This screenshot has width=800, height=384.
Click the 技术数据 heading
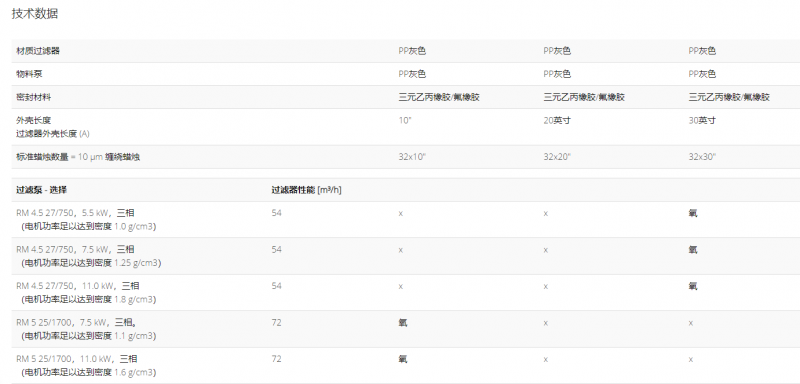click(x=35, y=14)
